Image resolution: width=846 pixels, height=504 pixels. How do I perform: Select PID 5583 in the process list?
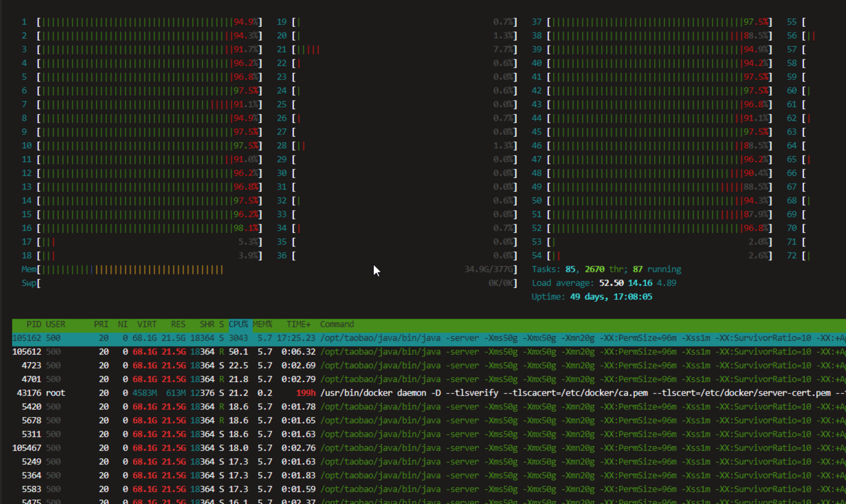click(428, 489)
